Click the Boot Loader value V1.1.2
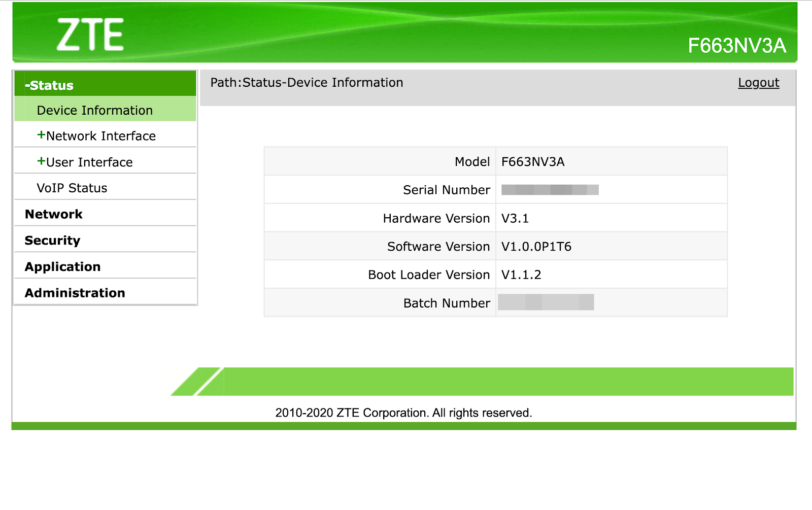The height and width of the screenshot is (510, 812). coord(521,275)
